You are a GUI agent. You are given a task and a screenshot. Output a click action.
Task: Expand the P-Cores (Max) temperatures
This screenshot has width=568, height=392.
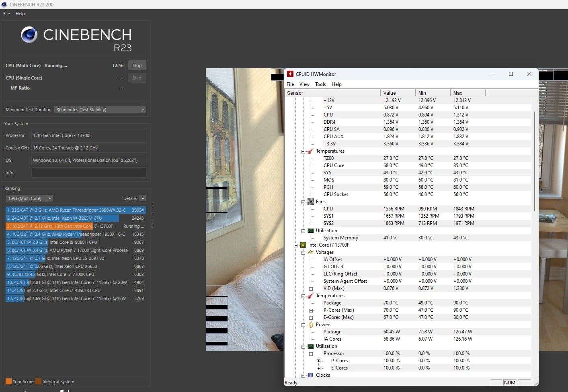point(311,310)
